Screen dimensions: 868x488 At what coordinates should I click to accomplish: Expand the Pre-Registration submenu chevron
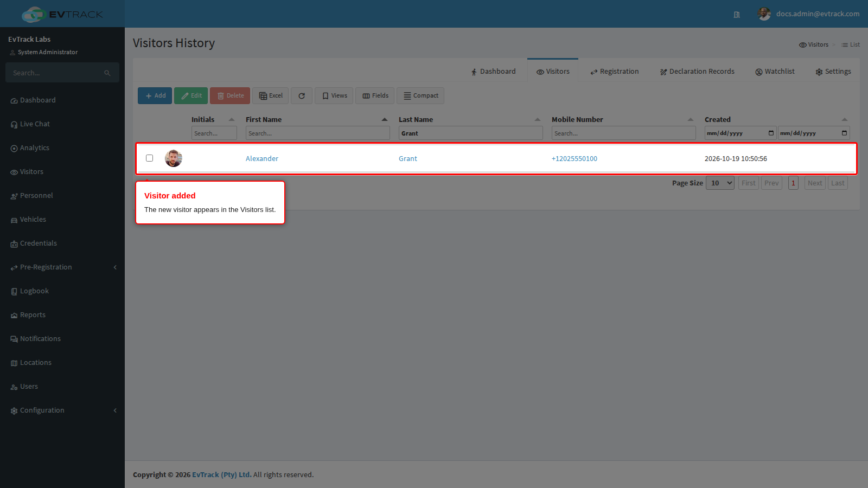(115, 267)
